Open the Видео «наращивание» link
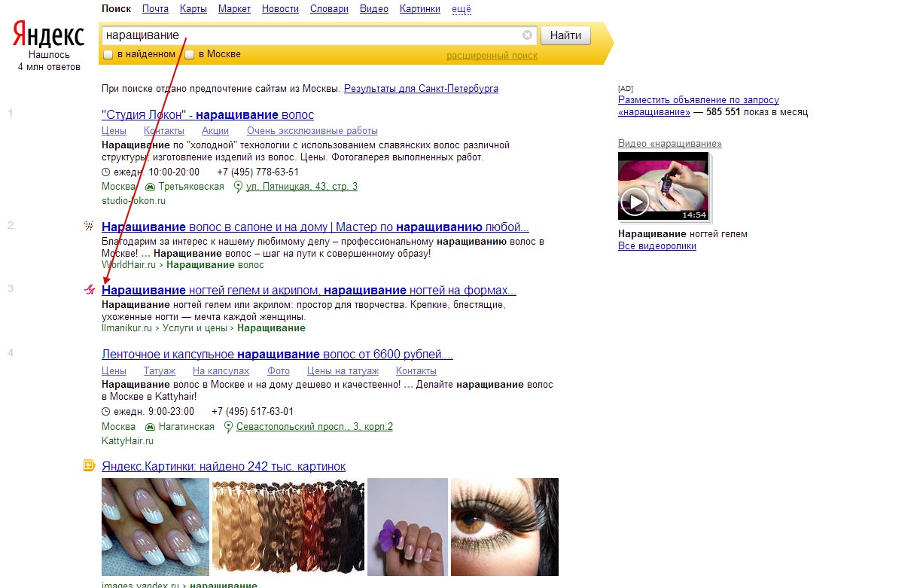This screenshot has height=588, width=920. point(670,144)
